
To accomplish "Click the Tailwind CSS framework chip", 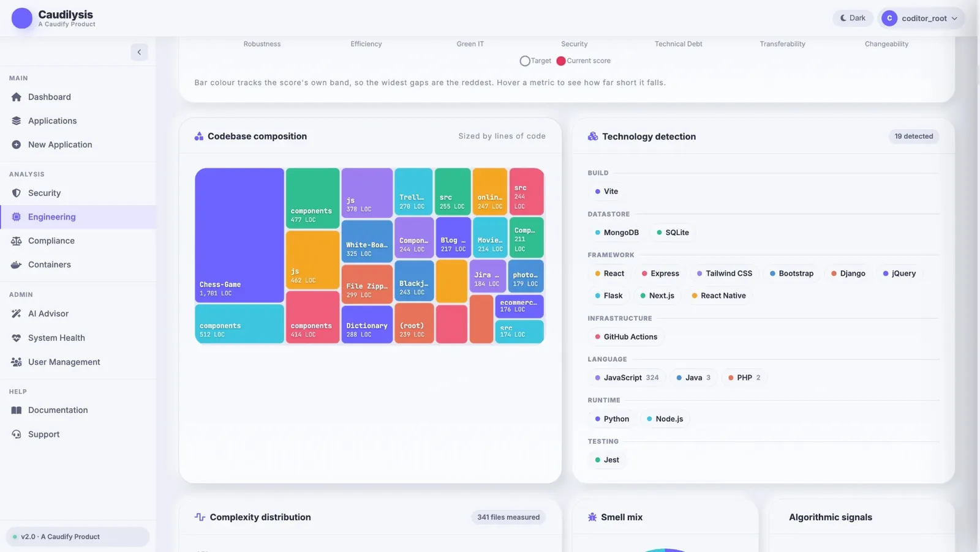I will pos(725,274).
